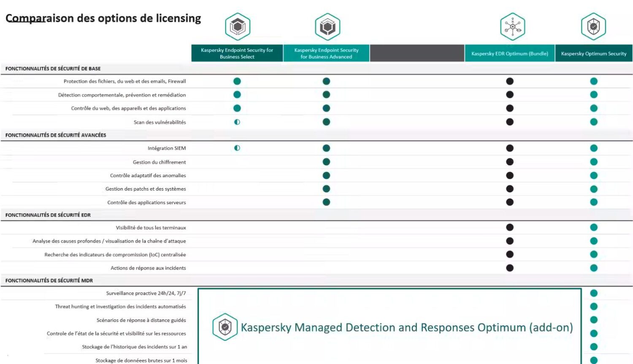The width and height of the screenshot is (633, 364).
Task: Click black dot for Visibilité de tous les terminaux
Action: [510, 227]
